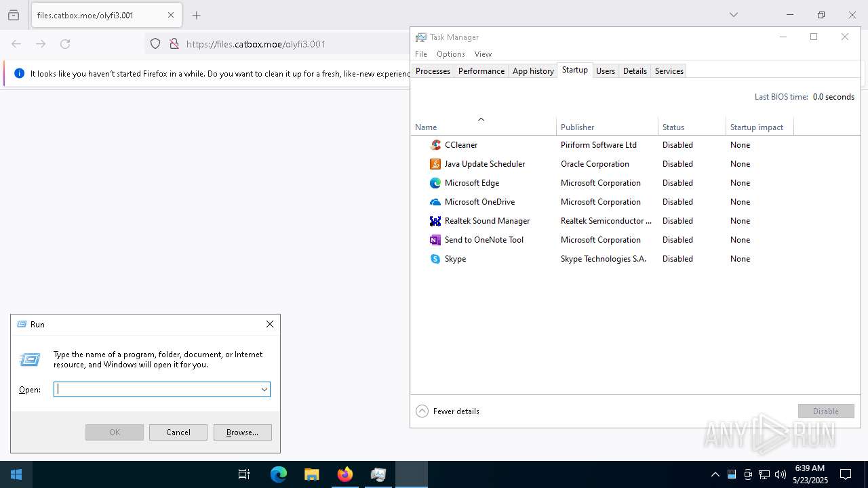Select 'Skype Technologies S.A.' publisher cell
The height and width of the screenshot is (488, 868).
[604, 259]
